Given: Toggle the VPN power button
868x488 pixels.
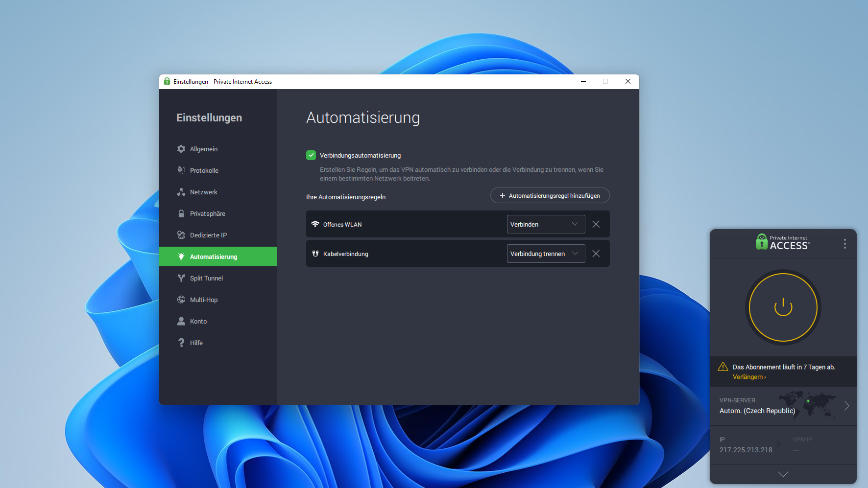Looking at the screenshot, I should tap(783, 307).
